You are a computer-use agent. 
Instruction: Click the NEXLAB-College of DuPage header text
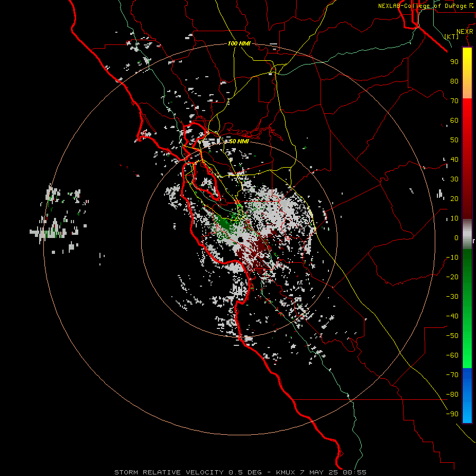pos(423,6)
